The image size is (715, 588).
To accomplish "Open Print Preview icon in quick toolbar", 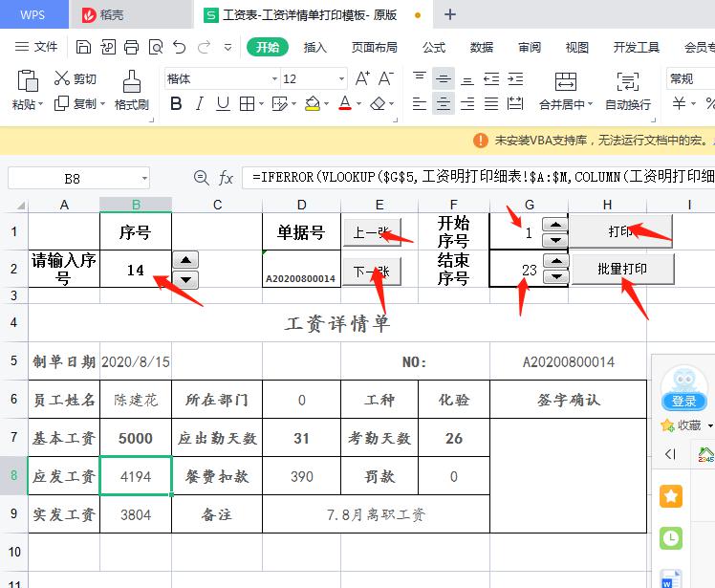I will click(156, 47).
